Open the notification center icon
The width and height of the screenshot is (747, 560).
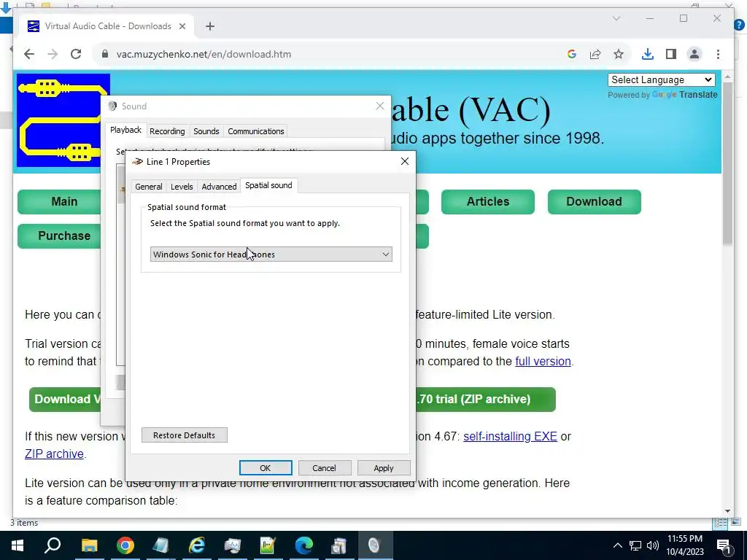[x=724, y=545]
